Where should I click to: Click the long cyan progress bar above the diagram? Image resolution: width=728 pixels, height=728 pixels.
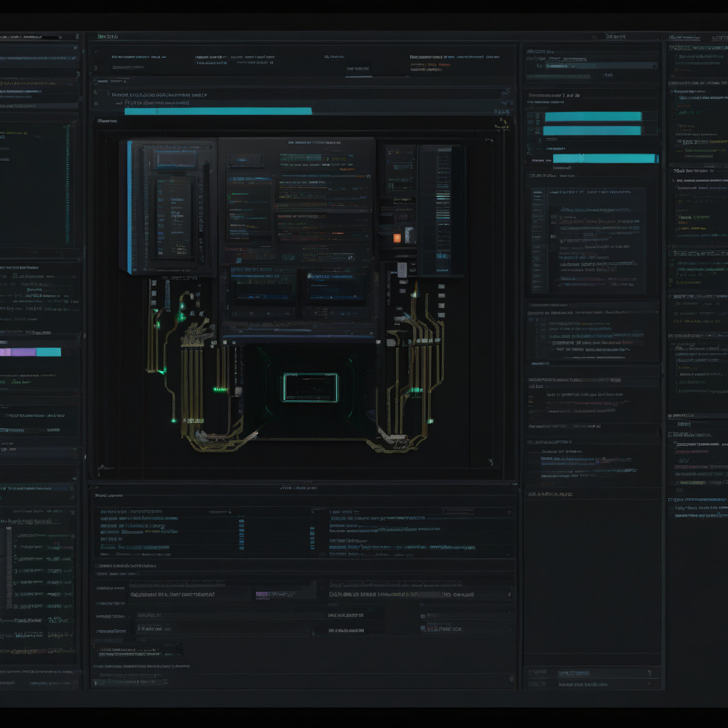[x=218, y=111]
